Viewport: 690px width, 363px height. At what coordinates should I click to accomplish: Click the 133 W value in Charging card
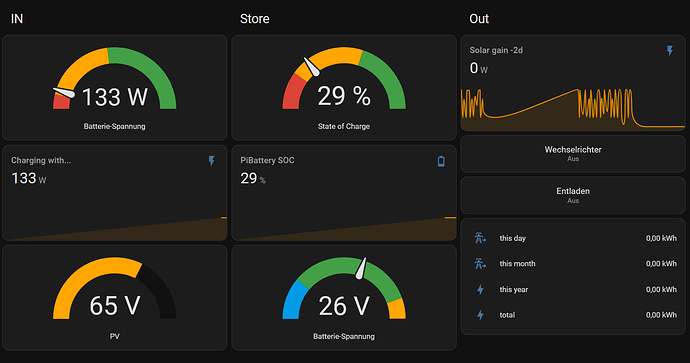pyautogui.click(x=29, y=178)
